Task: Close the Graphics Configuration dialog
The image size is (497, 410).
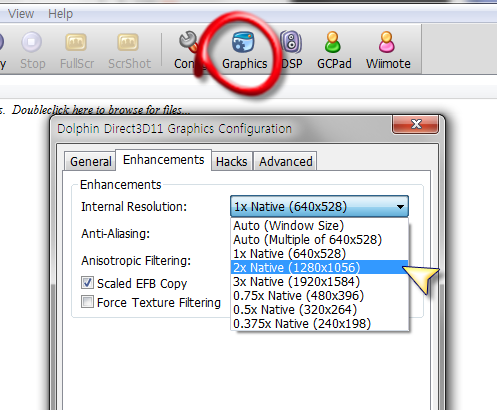Action: point(415,124)
